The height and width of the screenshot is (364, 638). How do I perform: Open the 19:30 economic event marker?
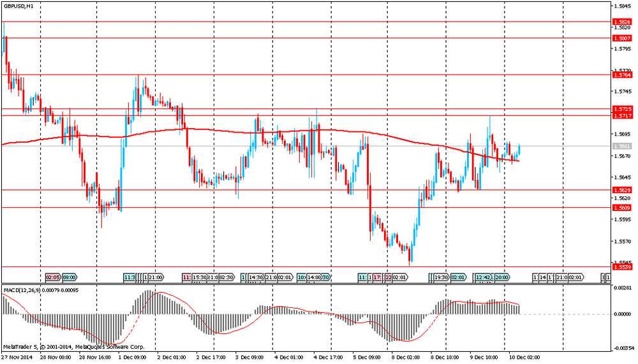tap(441, 278)
